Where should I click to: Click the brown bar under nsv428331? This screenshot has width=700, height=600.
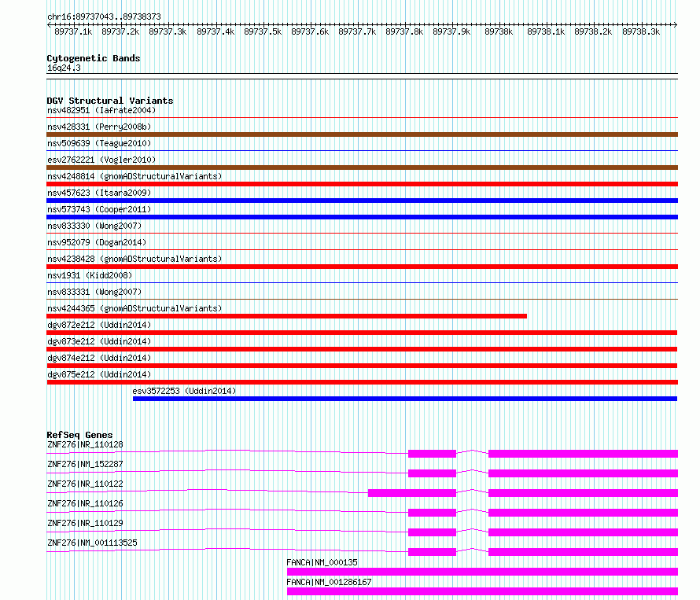coord(362,134)
